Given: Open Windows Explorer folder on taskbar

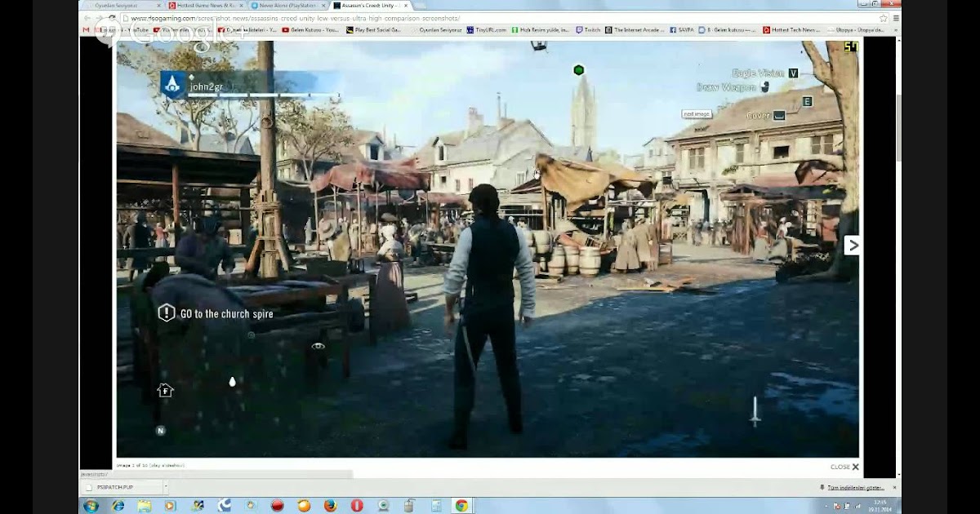Looking at the screenshot, I should (x=145, y=505).
